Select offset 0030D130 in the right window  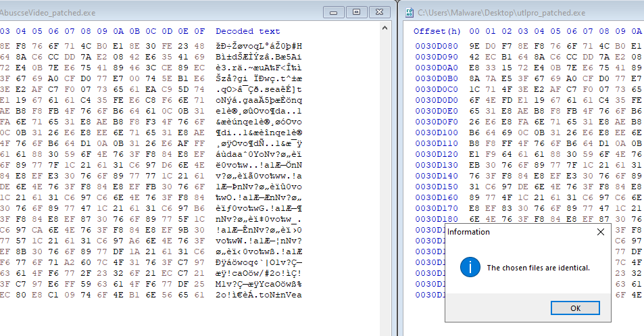click(x=436, y=165)
